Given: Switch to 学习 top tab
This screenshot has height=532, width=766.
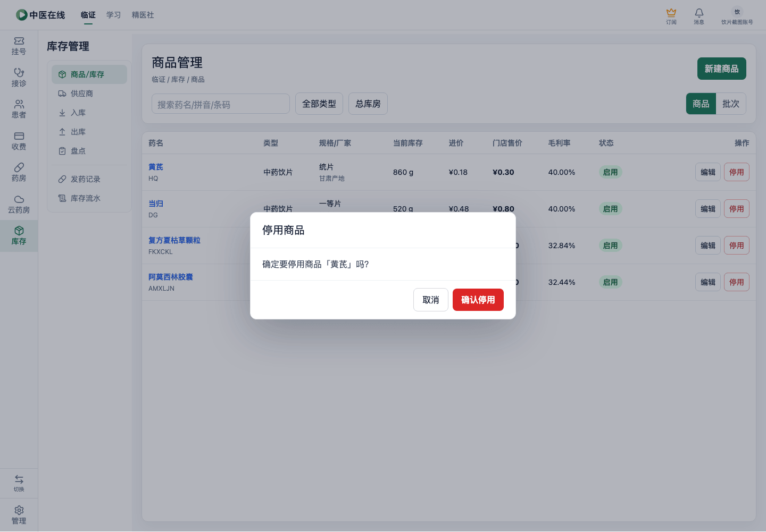Looking at the screenshot, I should pos(113,15).
